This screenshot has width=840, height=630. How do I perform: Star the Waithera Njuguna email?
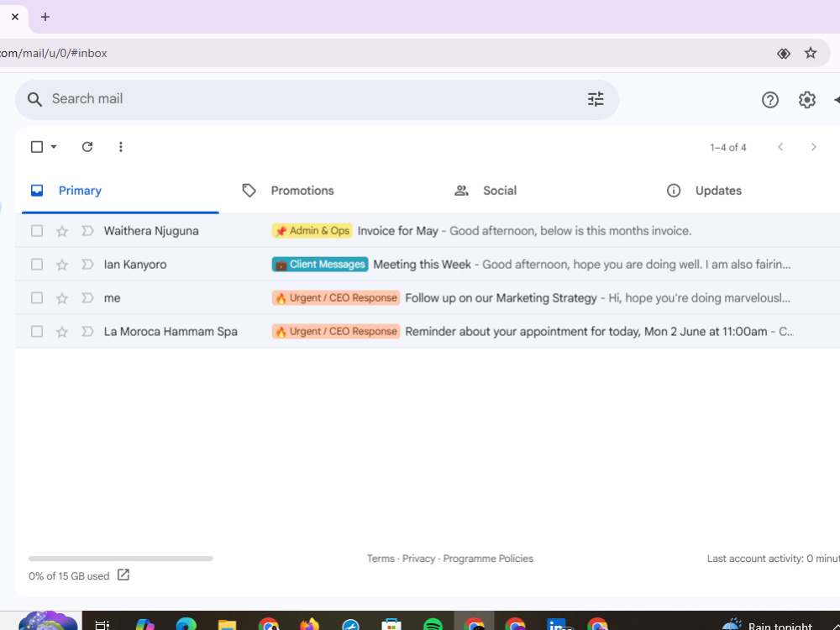[62, 231]
